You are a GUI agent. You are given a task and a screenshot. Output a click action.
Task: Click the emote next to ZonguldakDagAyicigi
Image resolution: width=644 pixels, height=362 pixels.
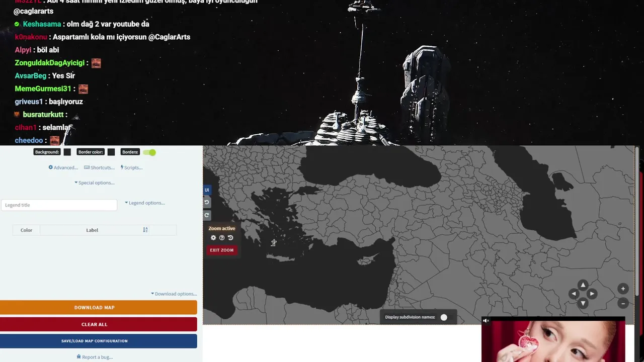(96, 63)
